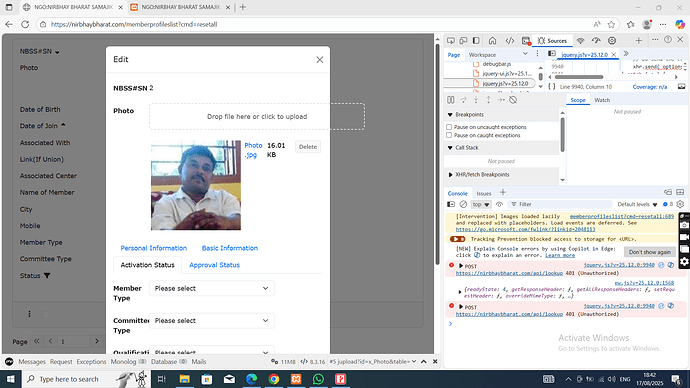Viewport: 690px width, 388px height.
Task: Collapse the Call Stack section
Action: tap(450, 148)
